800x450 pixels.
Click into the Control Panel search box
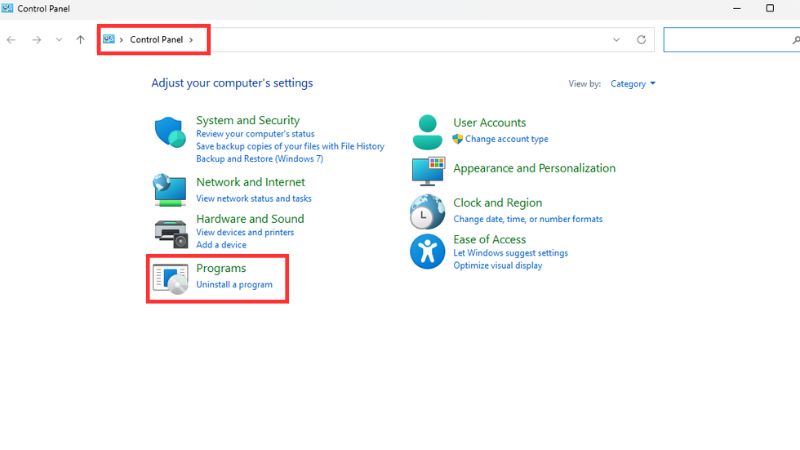(725, 40)
